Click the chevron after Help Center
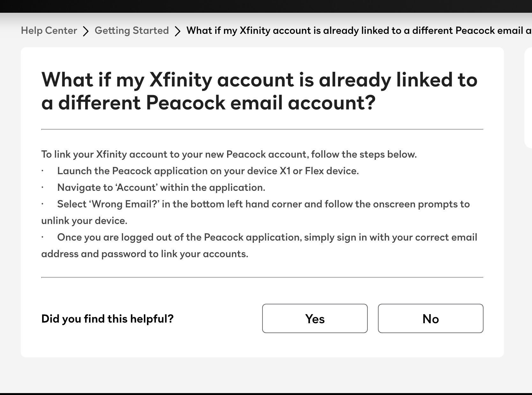This screenshot has height=395, width=532. (x=85, y=31)
